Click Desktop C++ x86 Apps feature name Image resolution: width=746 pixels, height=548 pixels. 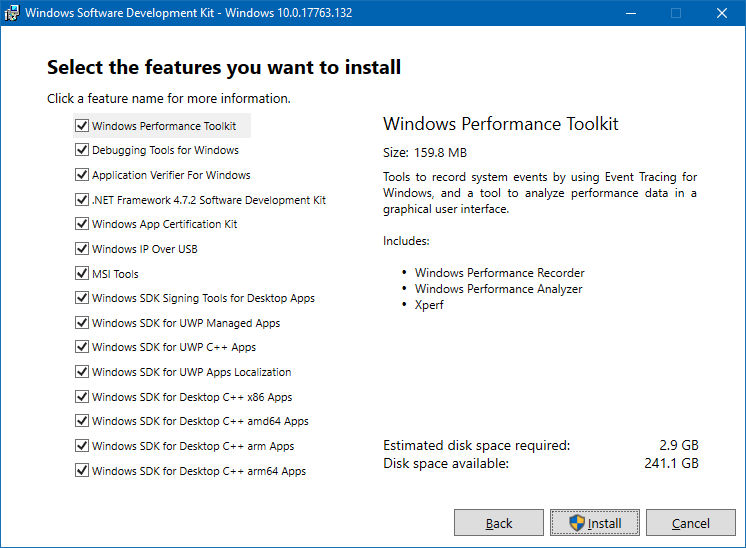click(192, 397)
